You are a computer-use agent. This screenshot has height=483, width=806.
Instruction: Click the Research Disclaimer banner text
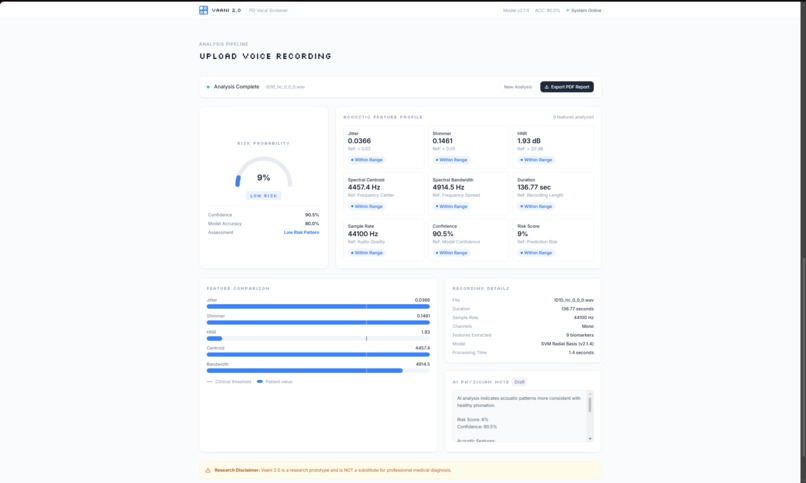point(333,470)
